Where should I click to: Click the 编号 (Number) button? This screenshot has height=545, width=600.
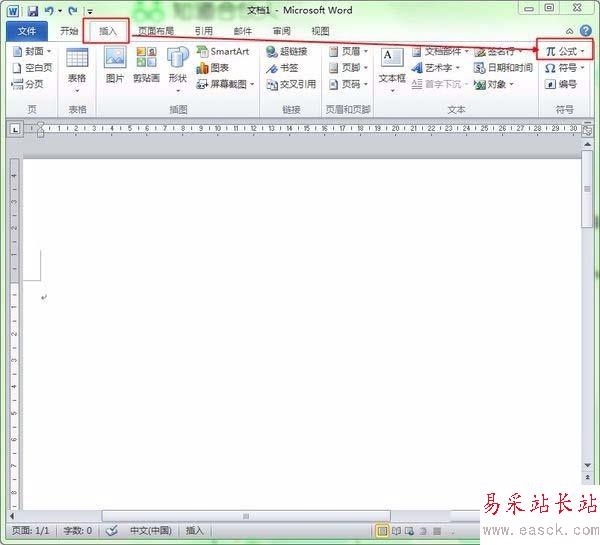tap(561, 84)
